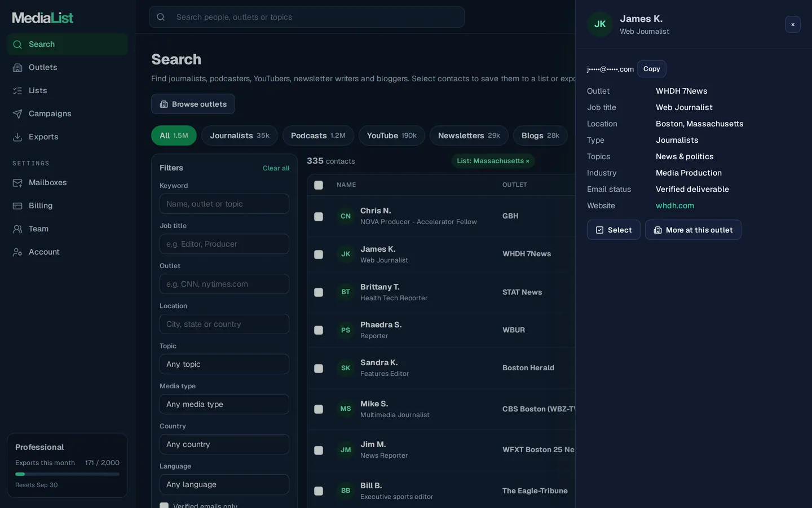Switch to the Newsletters tab
The image size is (812, 508).
pos(469,135)
